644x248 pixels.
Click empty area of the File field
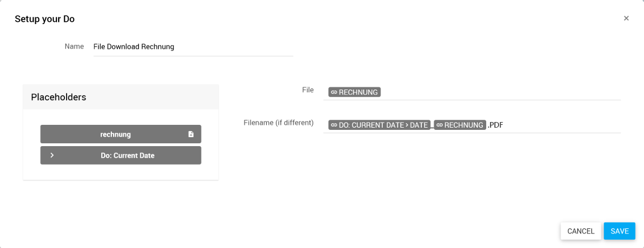498,92
